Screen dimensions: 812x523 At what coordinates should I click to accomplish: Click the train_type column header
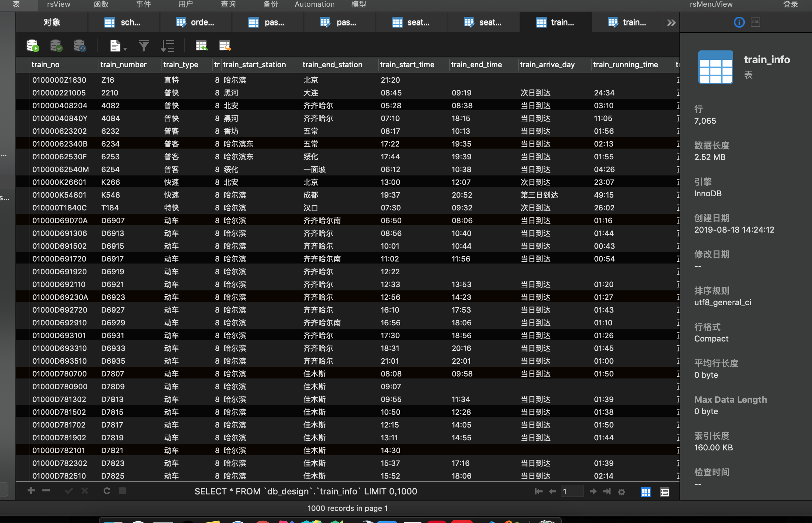[187, 65]
